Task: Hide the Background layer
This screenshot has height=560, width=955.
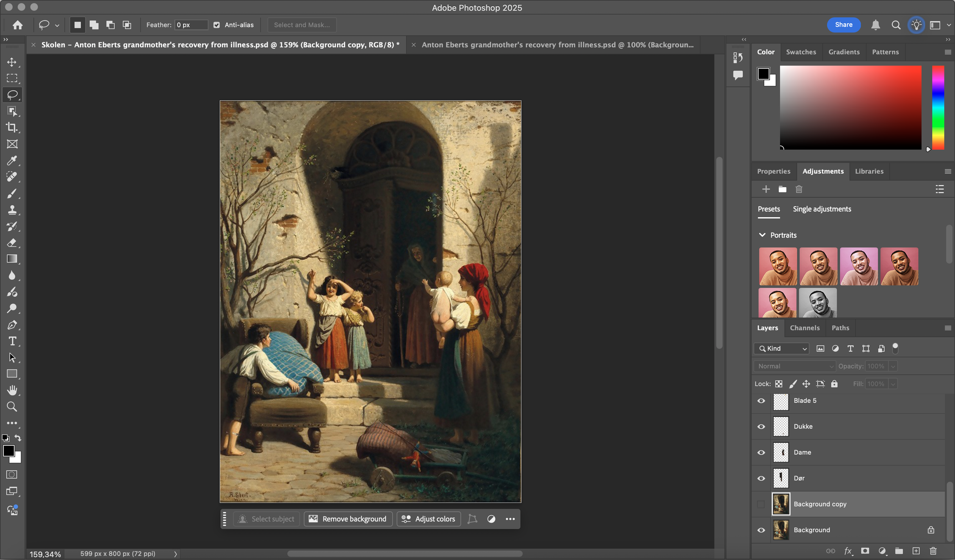Action: (x=761, y=530)
